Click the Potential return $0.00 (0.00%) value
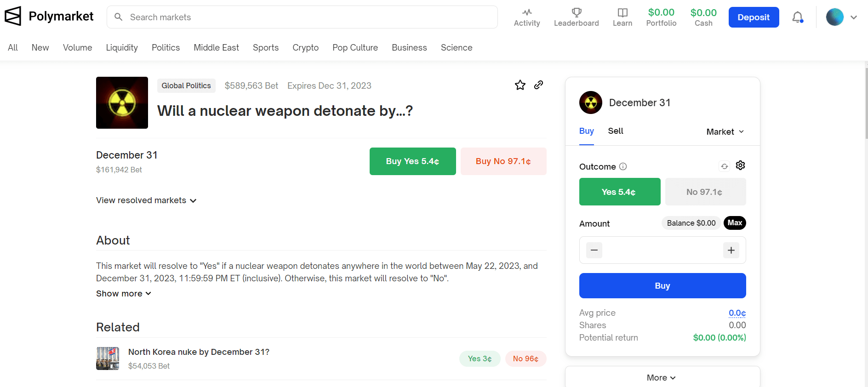868x387 pixels. coord(720,338)
